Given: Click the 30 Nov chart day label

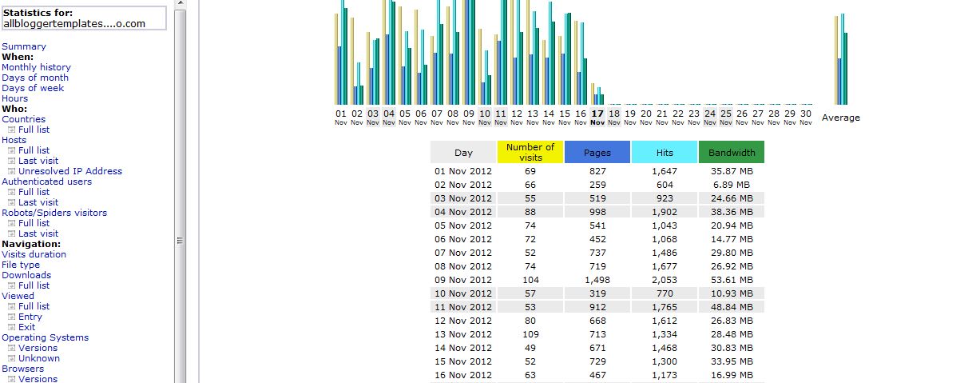Looking at the screenshot, I should click(x=806, y=118).
